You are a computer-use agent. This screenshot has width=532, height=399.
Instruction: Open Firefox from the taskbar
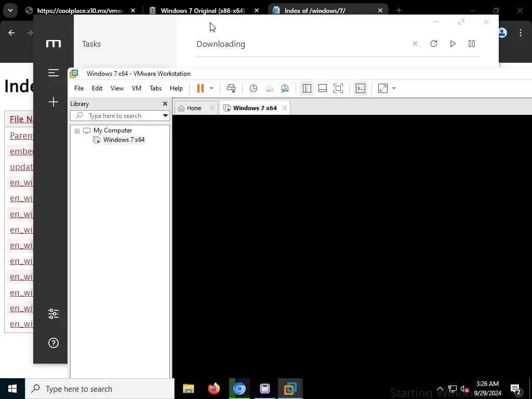pos(214,389)
